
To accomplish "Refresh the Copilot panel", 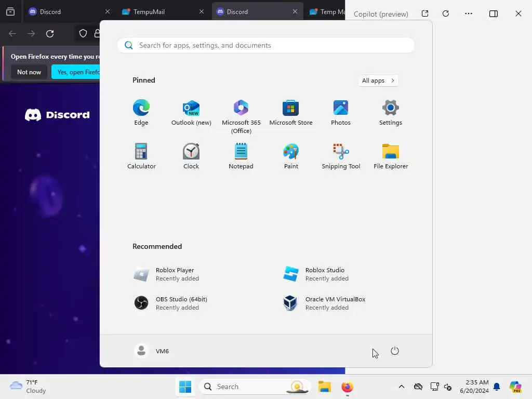I will (x=446, y=14).
